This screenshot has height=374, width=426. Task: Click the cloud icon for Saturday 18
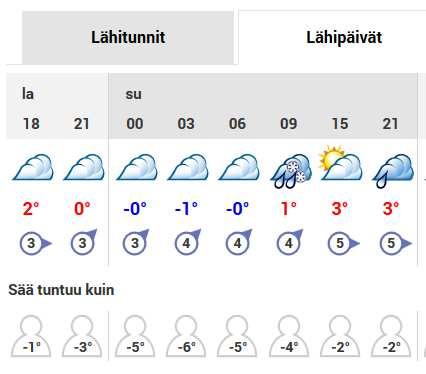33,167
